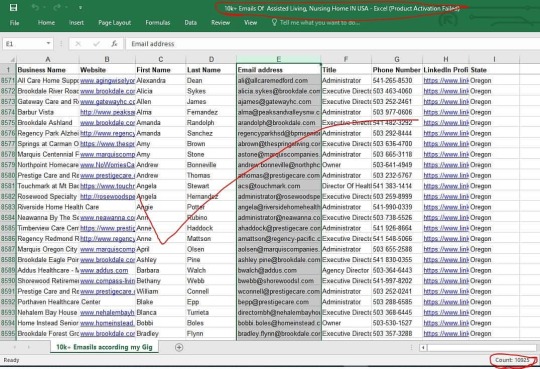Select column E header
The width and height of the screenshot is (540, 369).
tap(279, 59)
